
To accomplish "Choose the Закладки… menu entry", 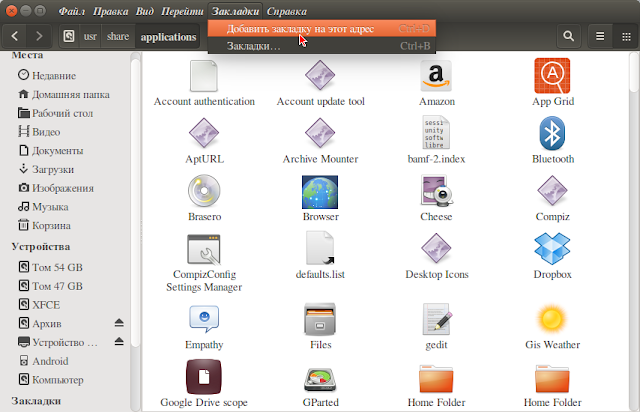I will tap(322, 46).
